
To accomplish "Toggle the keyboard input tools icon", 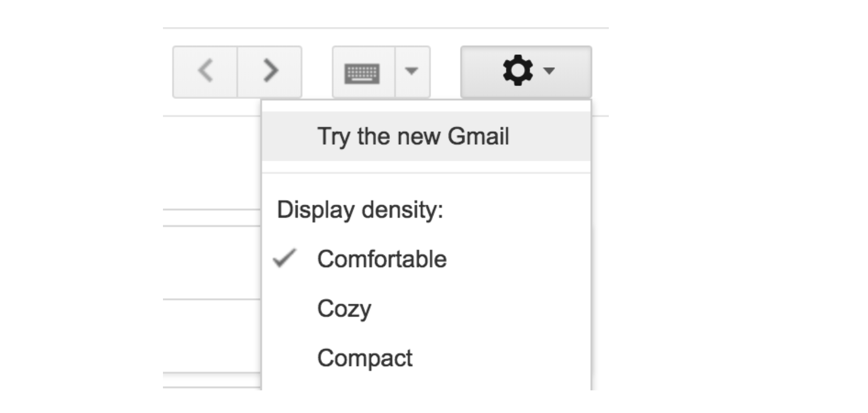I will [363, 73].
